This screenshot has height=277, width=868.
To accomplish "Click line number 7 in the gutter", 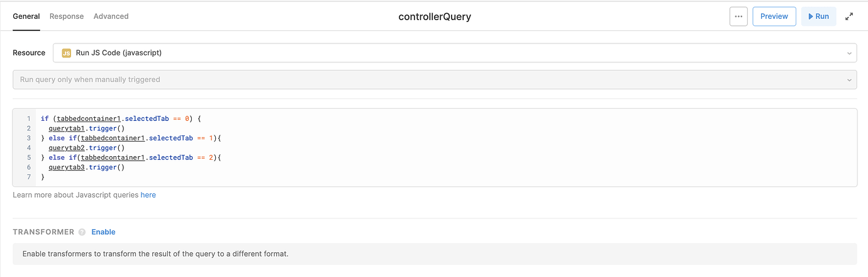I will pyautogui.click(x=28, y=178).
